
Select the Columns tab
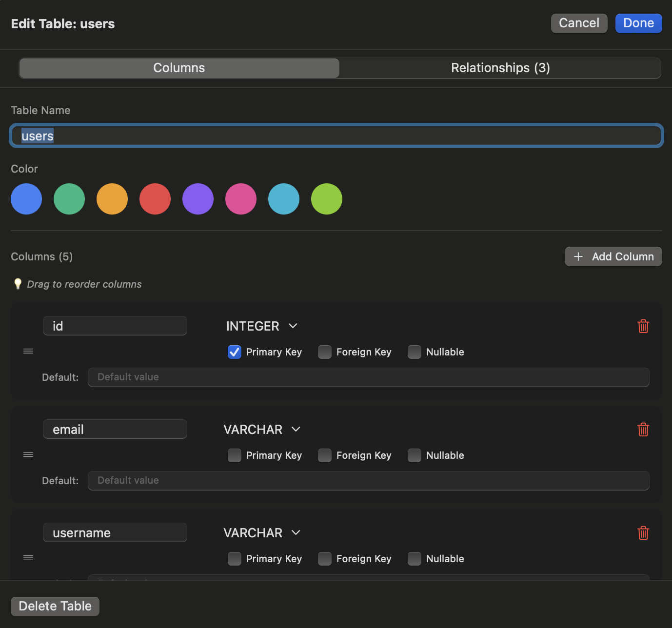(179, 68)
